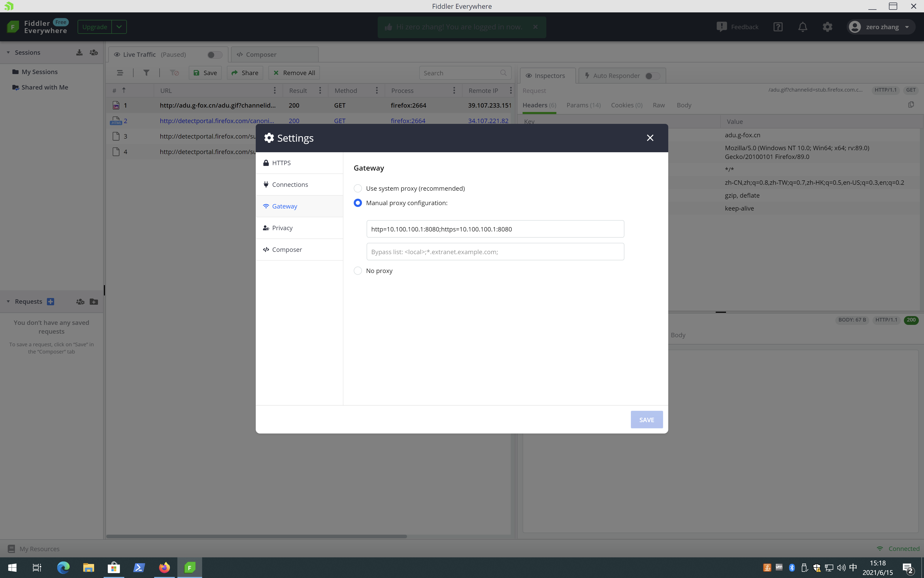The image size is (924, 578).
Task: Open the traffic list hamburger menu icon
Action: tap(120, 73)
